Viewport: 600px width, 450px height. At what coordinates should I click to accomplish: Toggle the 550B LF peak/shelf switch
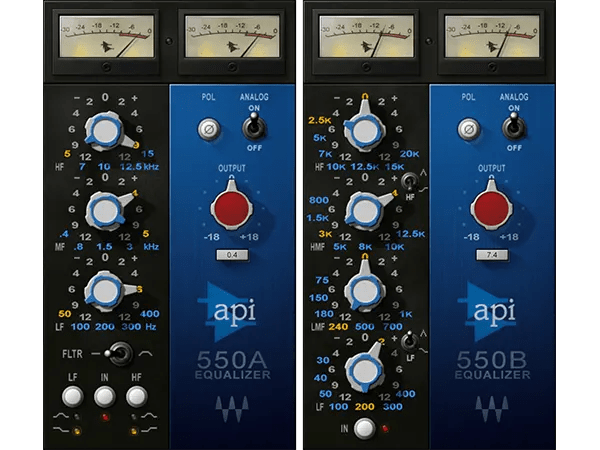click(409, 341)
